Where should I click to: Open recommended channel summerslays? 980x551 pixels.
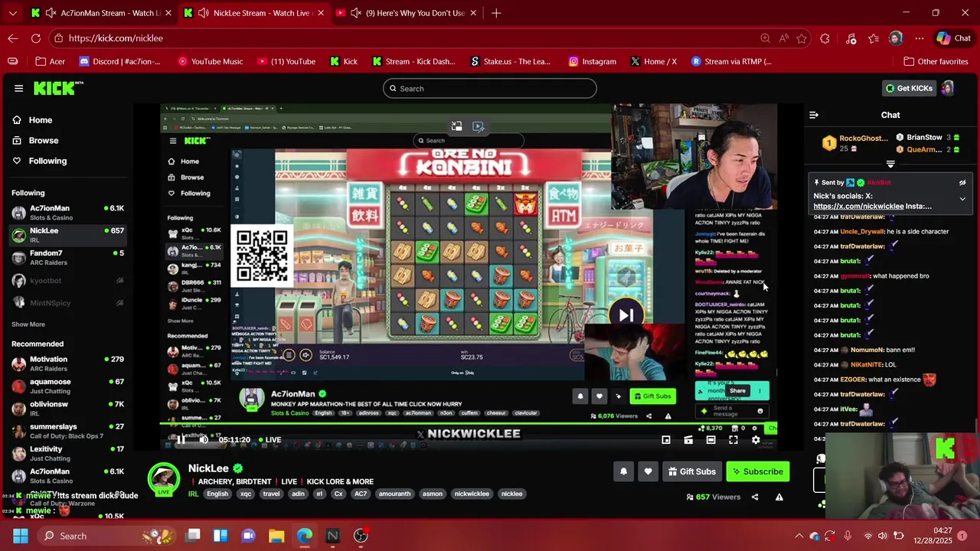67,431
